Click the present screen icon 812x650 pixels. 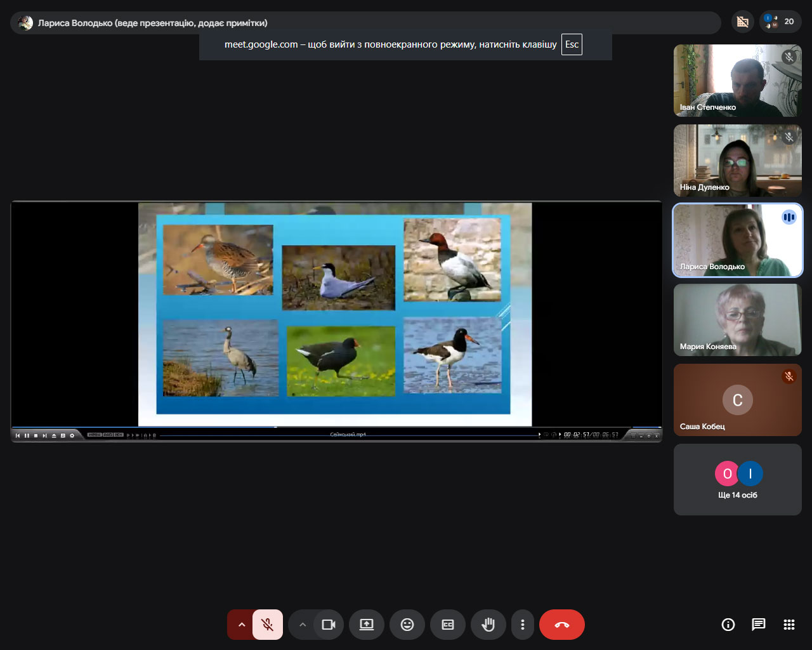click(x=367, y=625)
